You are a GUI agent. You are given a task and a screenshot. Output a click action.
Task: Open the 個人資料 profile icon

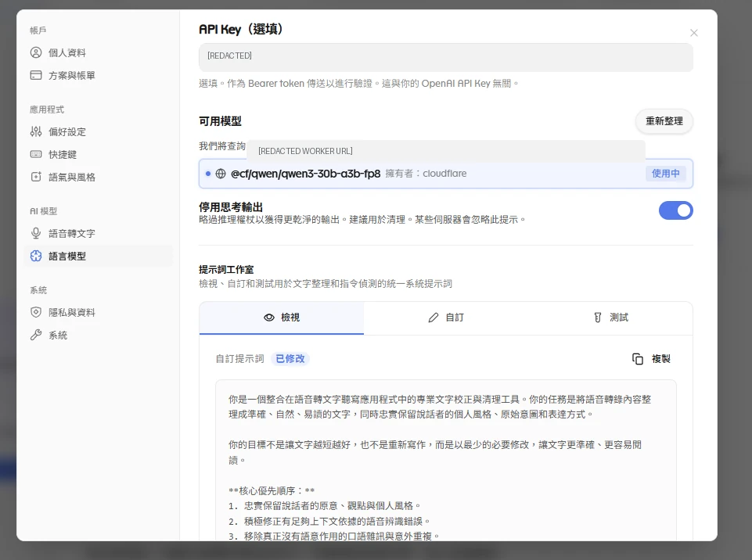coord(36,52)
